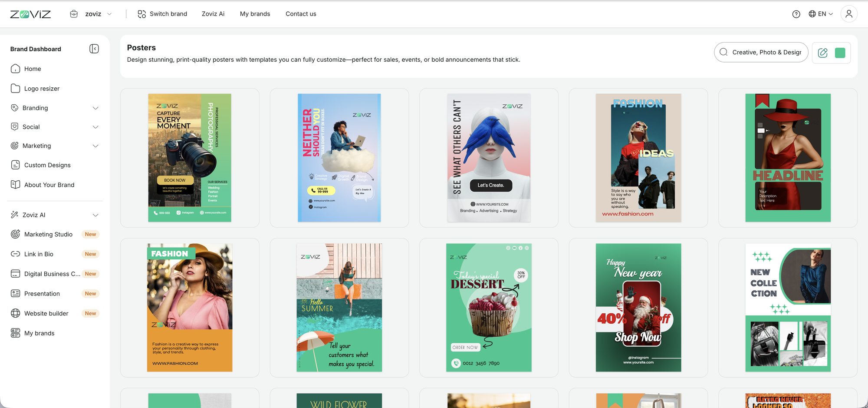Expand the Social section chevron

[95, 127]
